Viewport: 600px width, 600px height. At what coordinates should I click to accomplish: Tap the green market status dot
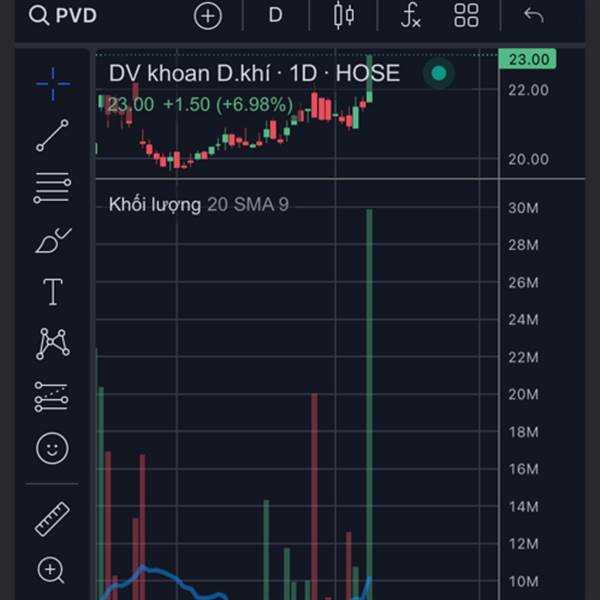click(x=439, y=73)
